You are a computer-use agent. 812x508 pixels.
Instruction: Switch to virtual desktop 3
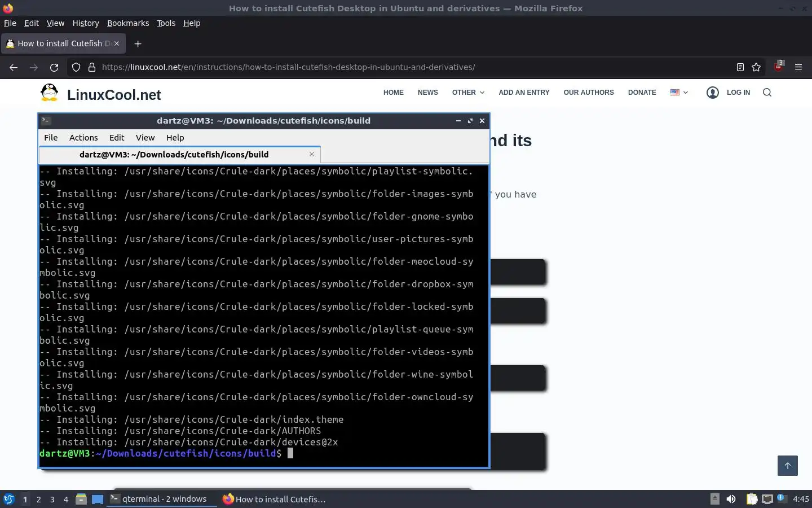pos(52,499)
